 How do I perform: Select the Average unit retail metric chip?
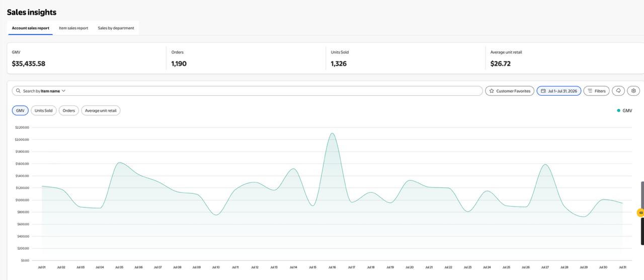click(x=101, y=110)
